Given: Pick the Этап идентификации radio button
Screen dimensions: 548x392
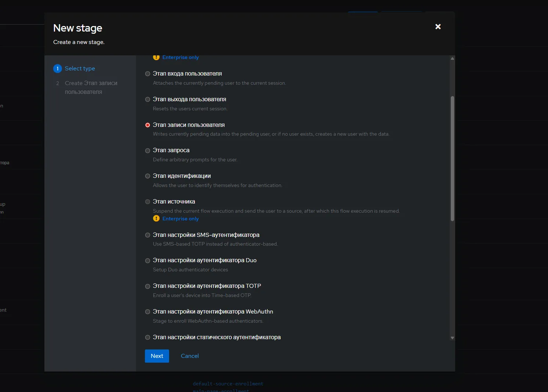Looking at the screenshot, I should (x=147, y=176).
